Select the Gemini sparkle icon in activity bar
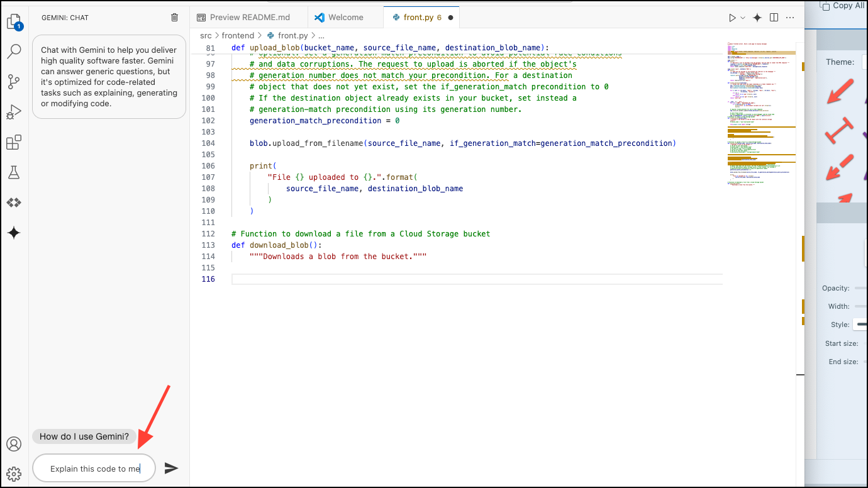868x488 pixels. 14,233
